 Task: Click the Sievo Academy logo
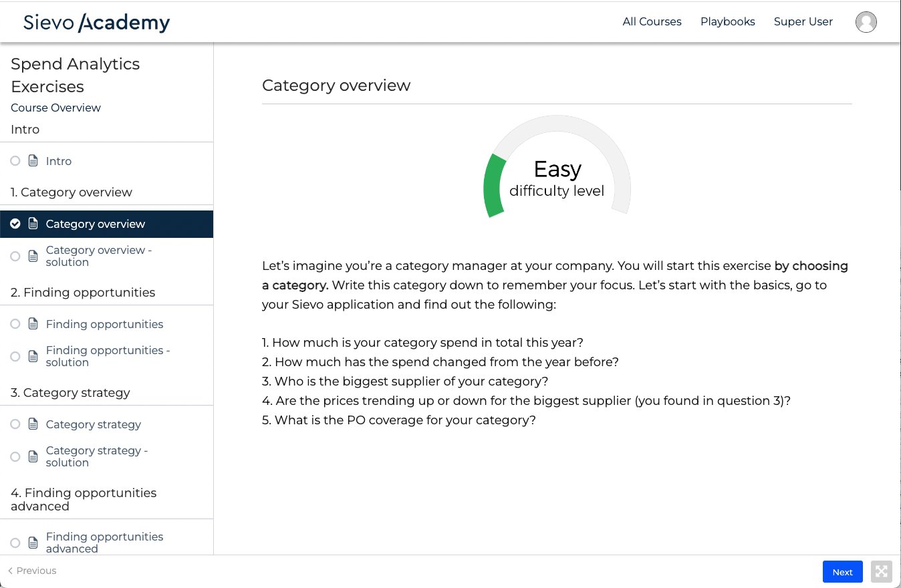[96, 22]
